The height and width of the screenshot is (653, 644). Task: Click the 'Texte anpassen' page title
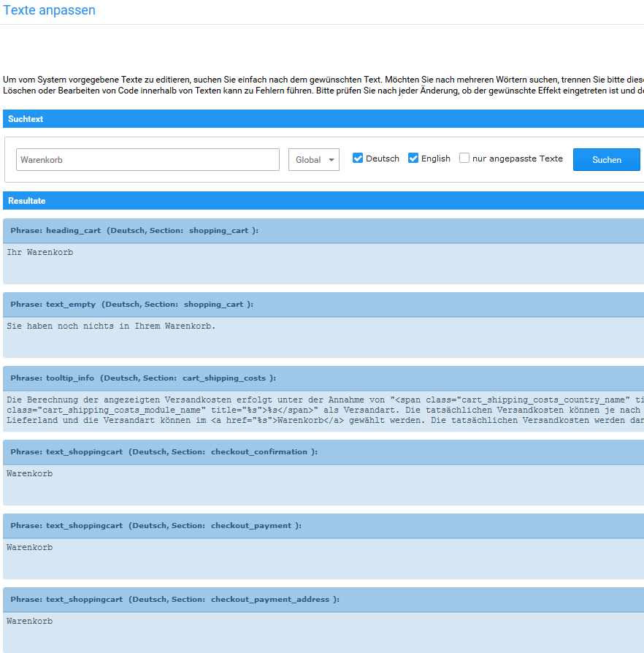point(50,11)
